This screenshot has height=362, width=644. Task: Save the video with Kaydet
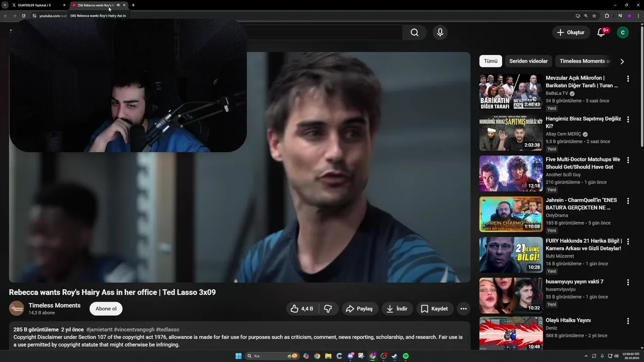pyautogui.click(x=435, y=309)
